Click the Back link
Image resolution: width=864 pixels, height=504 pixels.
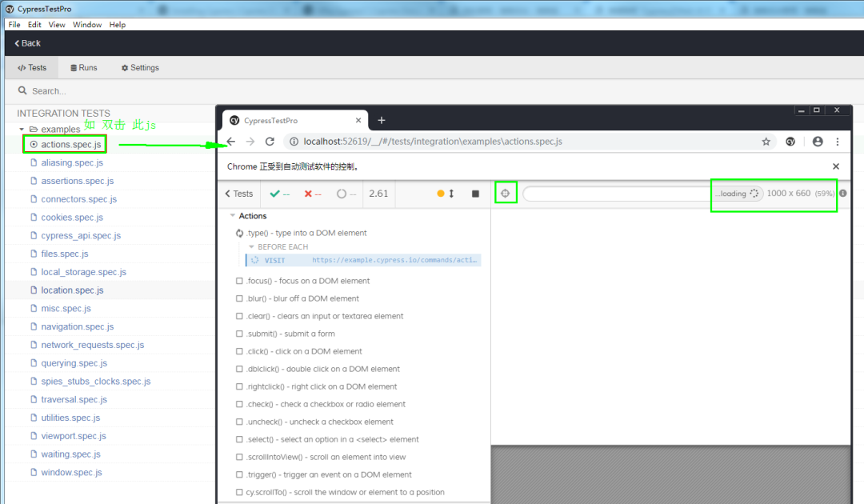27,43
